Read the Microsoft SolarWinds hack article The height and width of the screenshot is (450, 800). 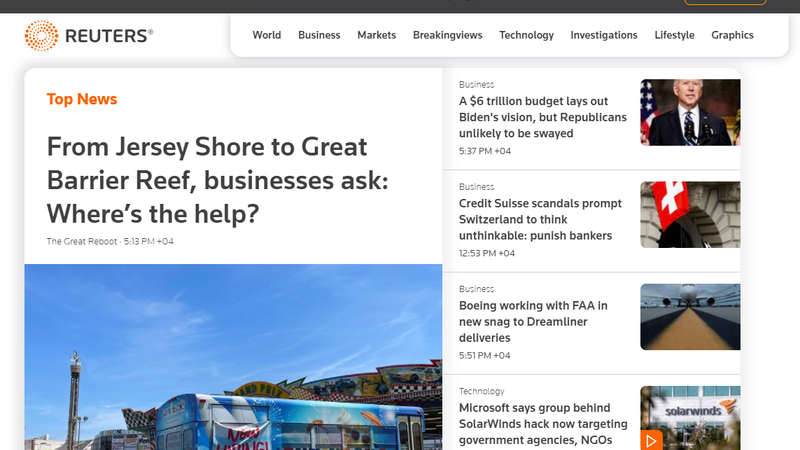coord(543,424)
